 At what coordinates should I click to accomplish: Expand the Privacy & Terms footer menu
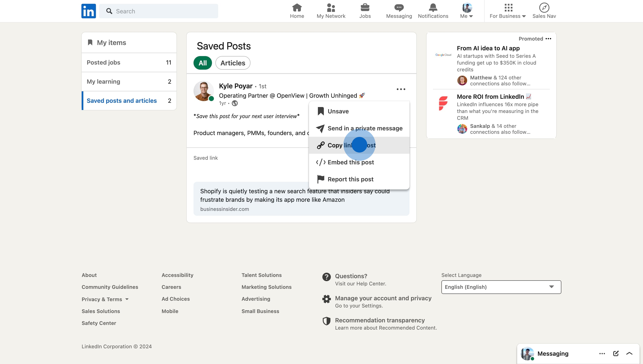point(105,299)
